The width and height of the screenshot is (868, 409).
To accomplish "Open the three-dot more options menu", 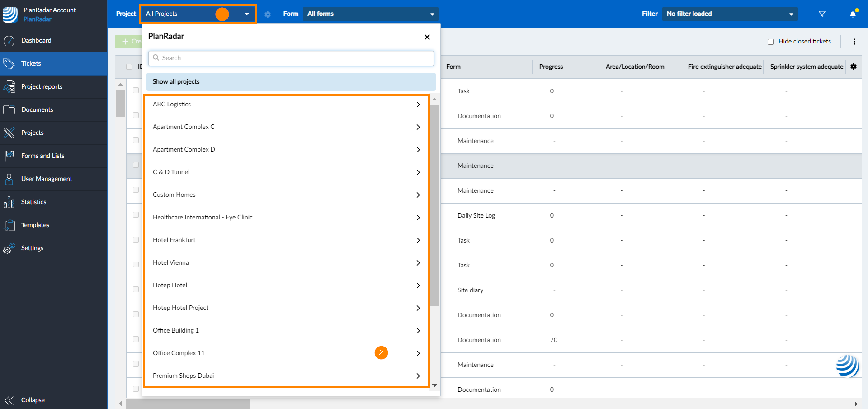I will click(854, 42).
